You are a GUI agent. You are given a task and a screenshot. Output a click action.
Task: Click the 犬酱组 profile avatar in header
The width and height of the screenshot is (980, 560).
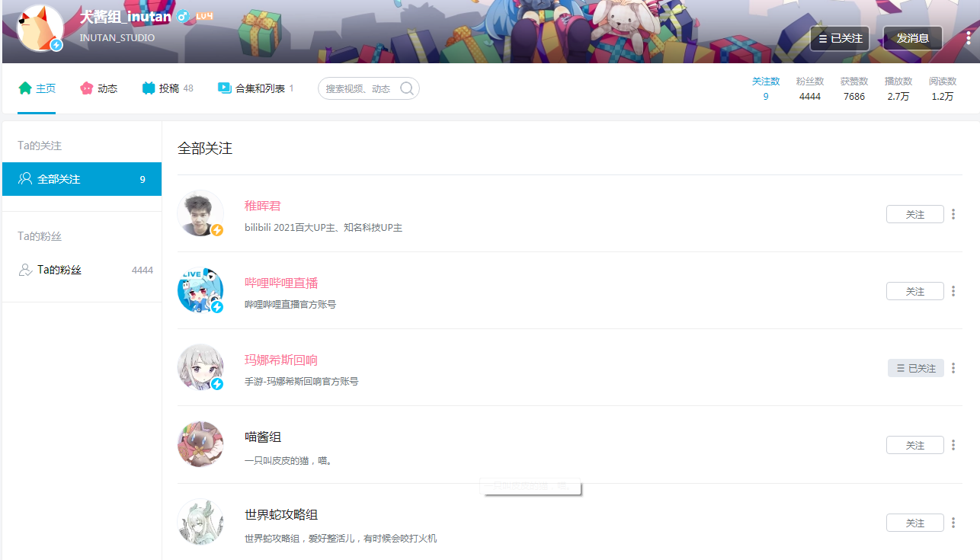[40, 28]
